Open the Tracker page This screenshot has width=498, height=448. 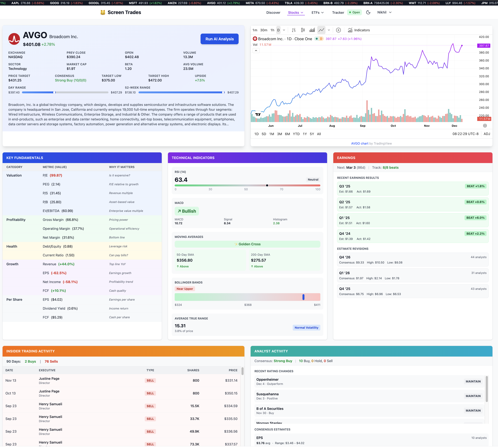(338, 13)
